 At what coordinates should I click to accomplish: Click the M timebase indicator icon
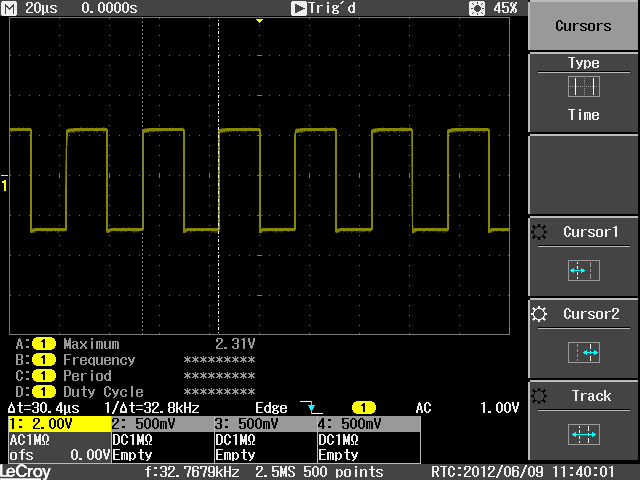[9, 8]
